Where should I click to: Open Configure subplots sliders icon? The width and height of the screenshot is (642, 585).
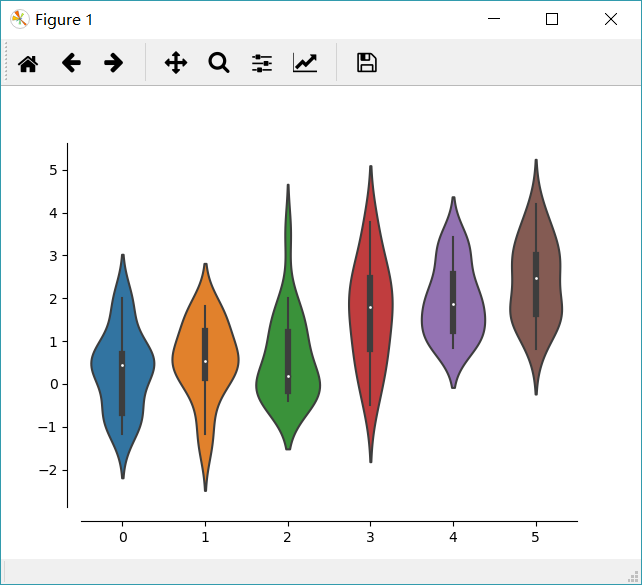(262, 63)
